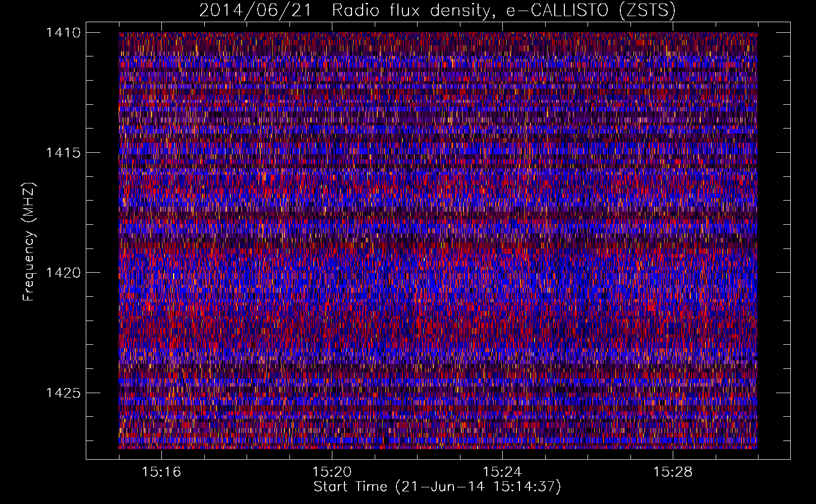Click the 15:24 time axis label
Screen dimensions: 816x504
pyautogui.click(x=502, y=472)
